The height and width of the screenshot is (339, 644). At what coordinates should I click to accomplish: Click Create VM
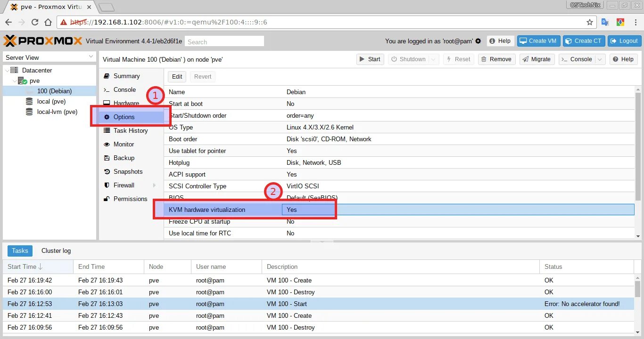538,41
